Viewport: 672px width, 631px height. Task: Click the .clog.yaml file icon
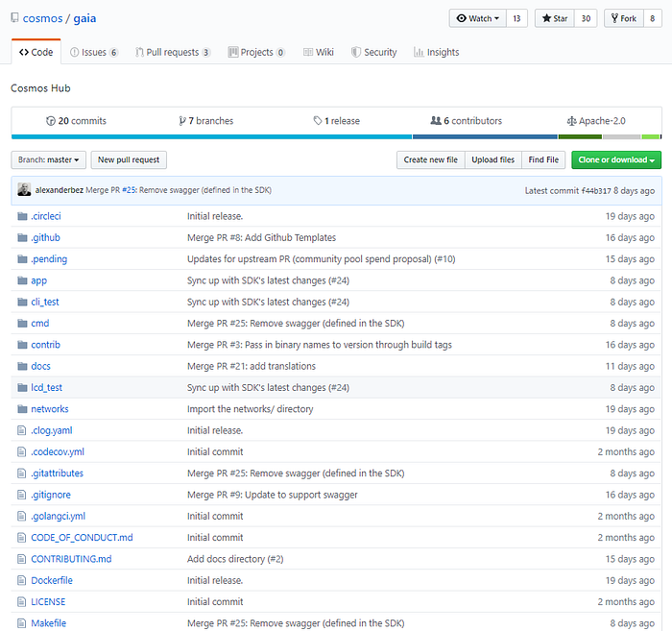tap(21, 430)
